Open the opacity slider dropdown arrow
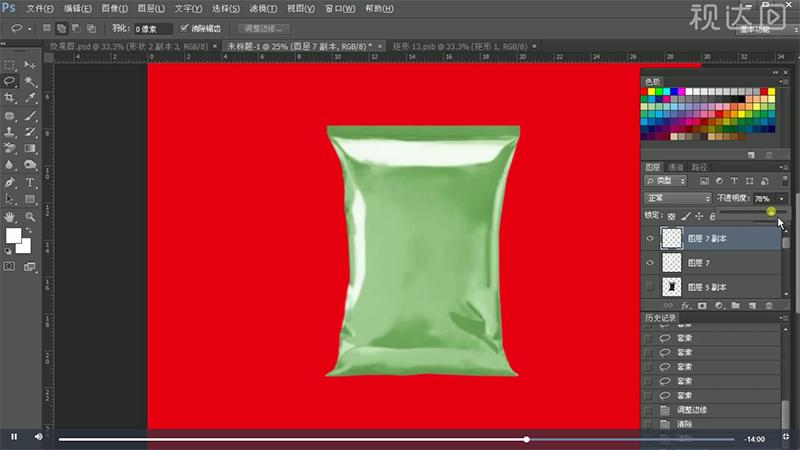 782,198
